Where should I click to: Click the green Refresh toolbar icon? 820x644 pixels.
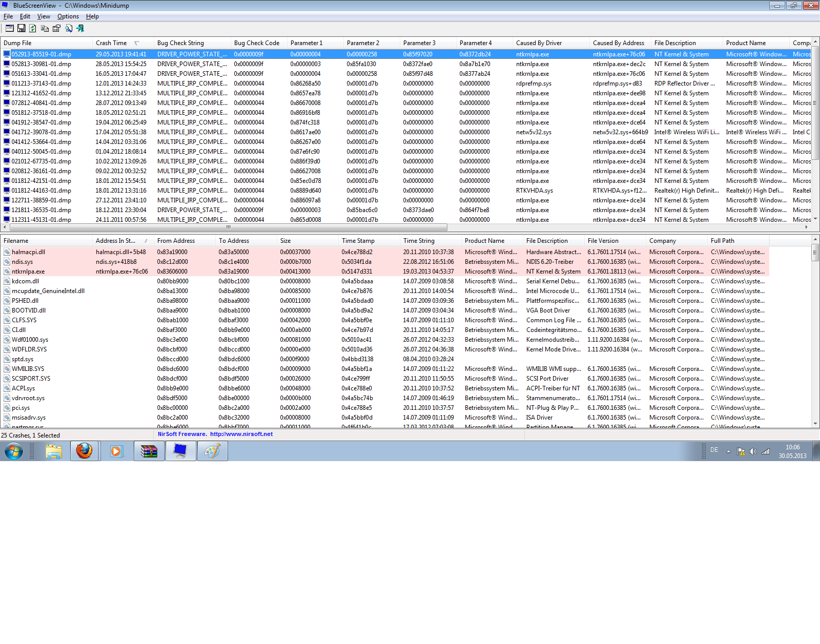click(33, 28)
